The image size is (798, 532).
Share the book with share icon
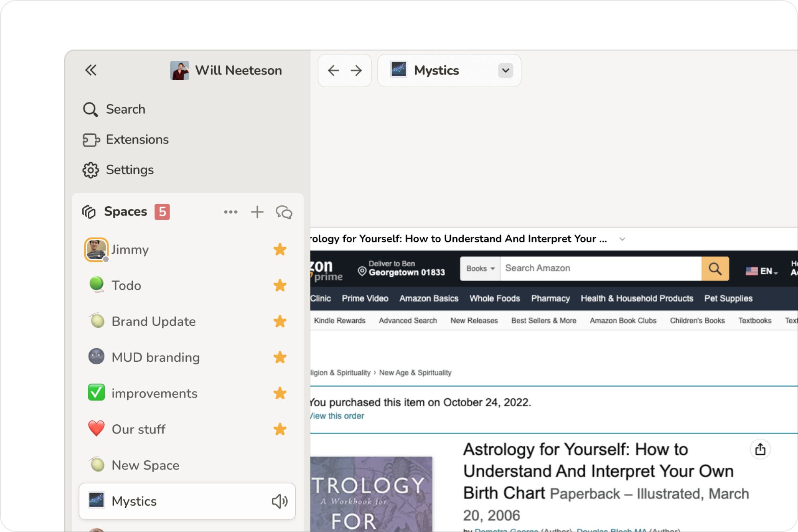[x=760, y=449]
